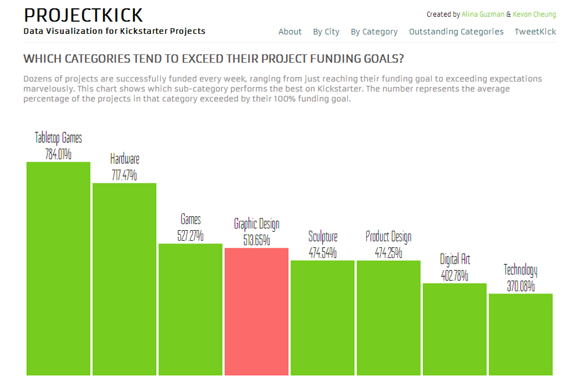Select the Hardware bar

point(124,279)
